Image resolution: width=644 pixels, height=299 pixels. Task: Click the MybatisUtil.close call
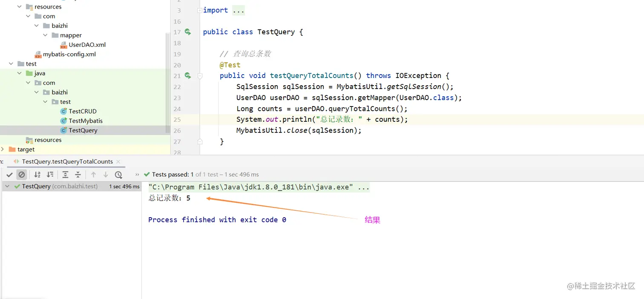(x=299, y=130)
